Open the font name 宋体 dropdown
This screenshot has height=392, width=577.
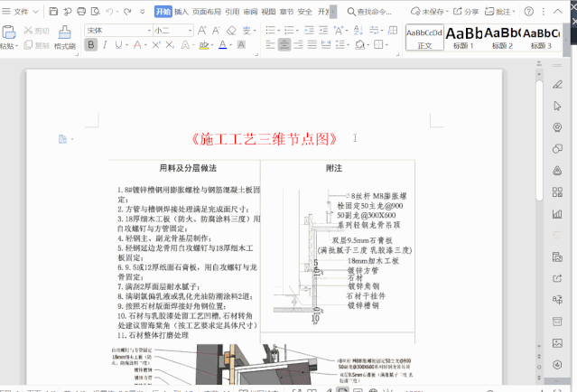(149, 30)
